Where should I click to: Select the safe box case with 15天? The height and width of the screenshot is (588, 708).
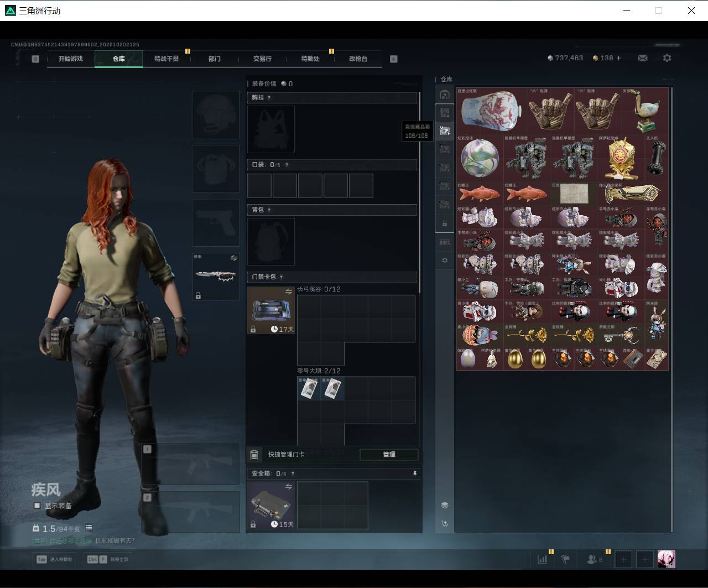[271, 505]
